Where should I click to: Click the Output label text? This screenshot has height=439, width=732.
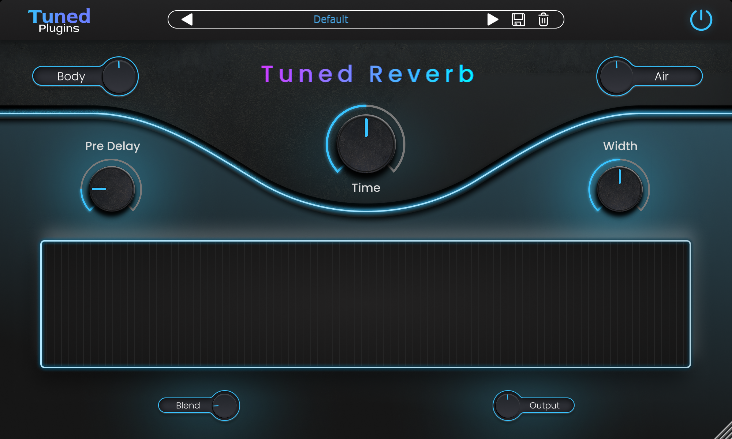pyautogui.click(x=545, y=406)
